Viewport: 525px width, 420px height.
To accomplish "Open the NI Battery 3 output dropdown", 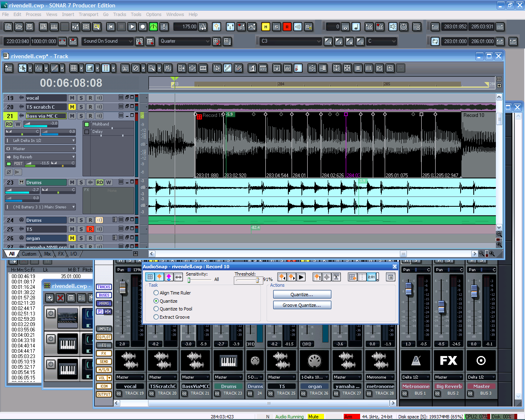I will [40, 207].
